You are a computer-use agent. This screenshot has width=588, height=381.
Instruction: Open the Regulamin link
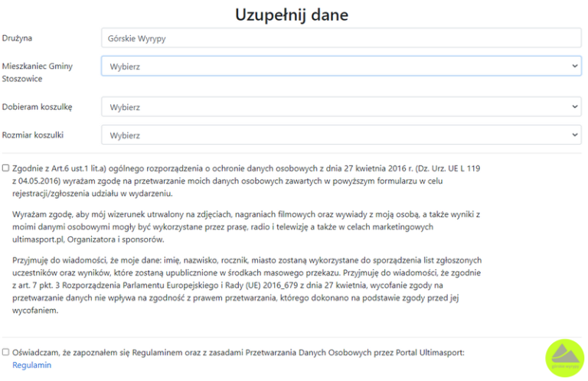coord(32,366)
